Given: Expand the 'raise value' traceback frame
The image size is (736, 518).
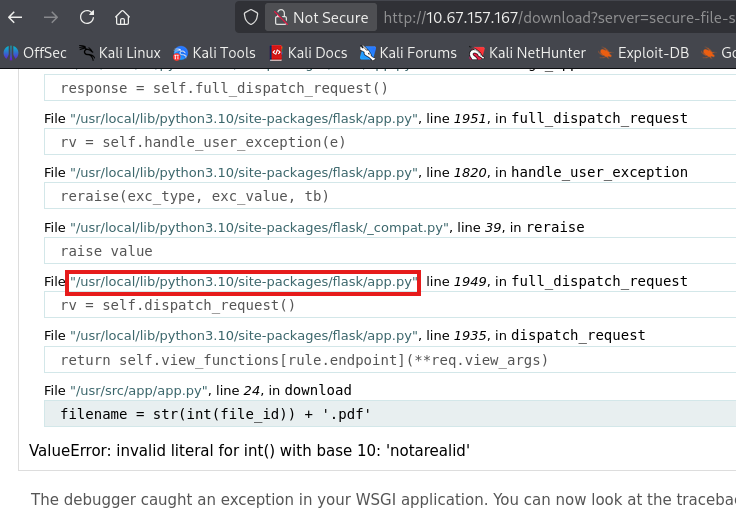Looking at the screenshot, I should pyautogui.click(x=107, y=250).
